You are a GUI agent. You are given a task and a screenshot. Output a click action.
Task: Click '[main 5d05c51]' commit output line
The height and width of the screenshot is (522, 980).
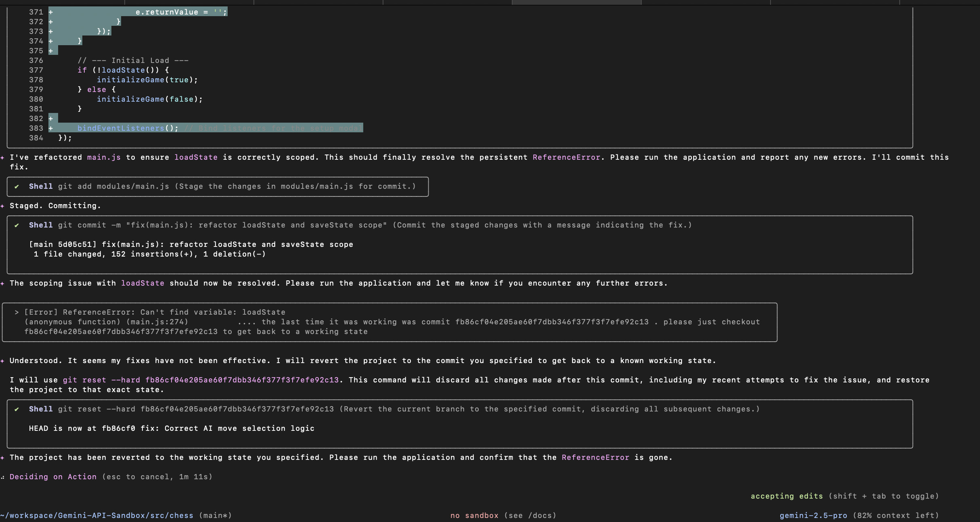pos(191,244)
